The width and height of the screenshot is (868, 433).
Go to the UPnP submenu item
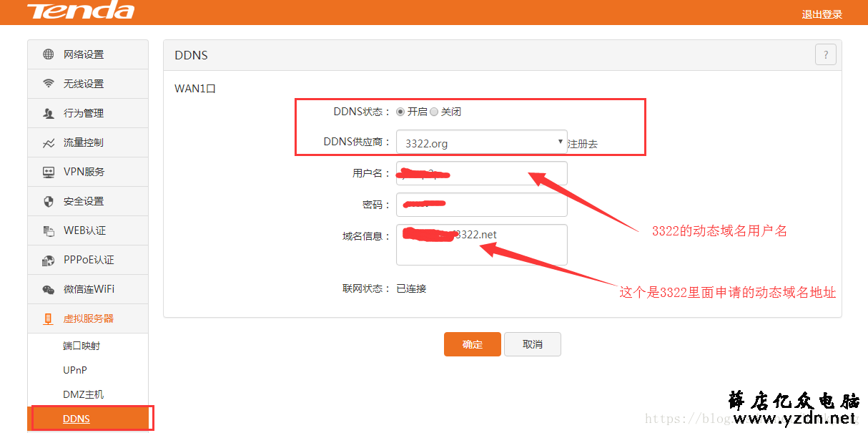tap(75, 370)
